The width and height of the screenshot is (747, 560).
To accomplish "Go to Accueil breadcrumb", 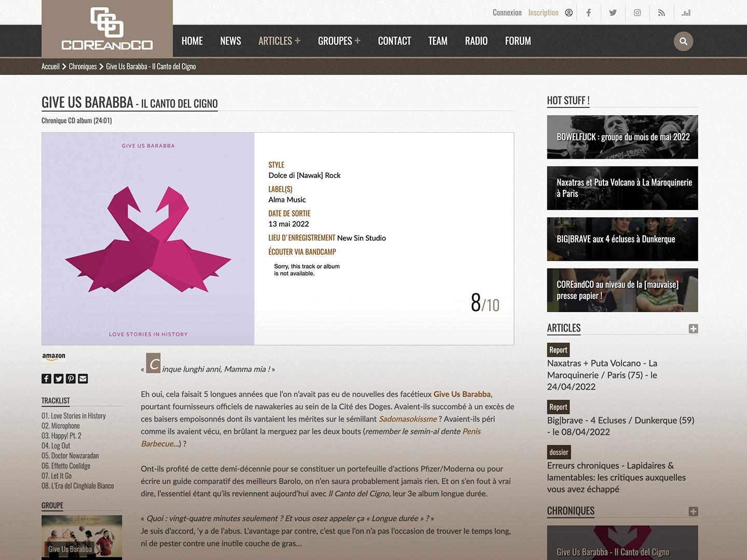I will point(50,66).
